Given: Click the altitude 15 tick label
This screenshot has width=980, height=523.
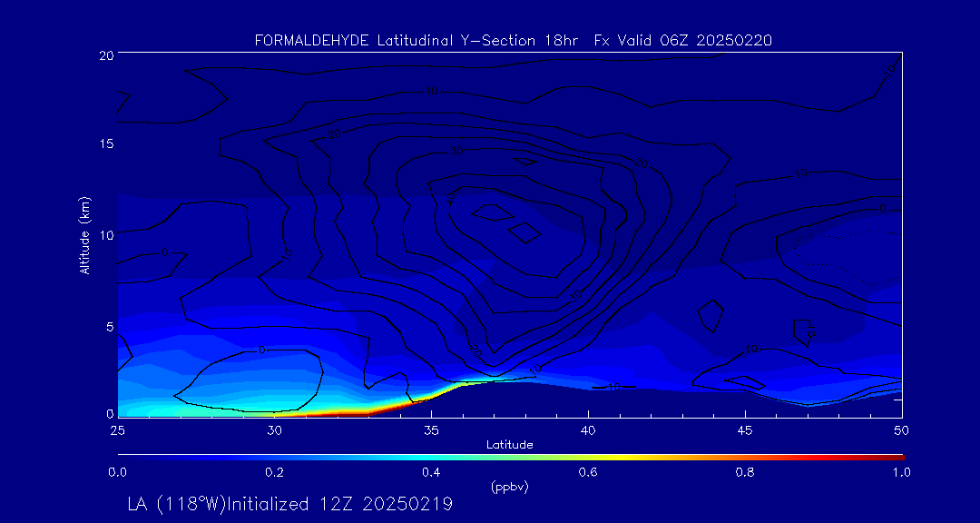Looking at the screenshot, I should tap(104, 144).
